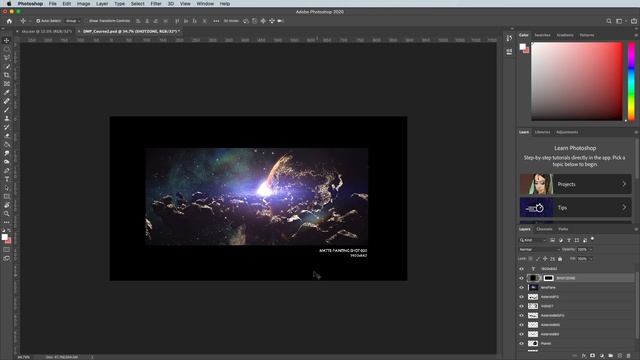640x360 pixels.
Task: Select the Zoom tool
Action: click(x=7, y=213)
